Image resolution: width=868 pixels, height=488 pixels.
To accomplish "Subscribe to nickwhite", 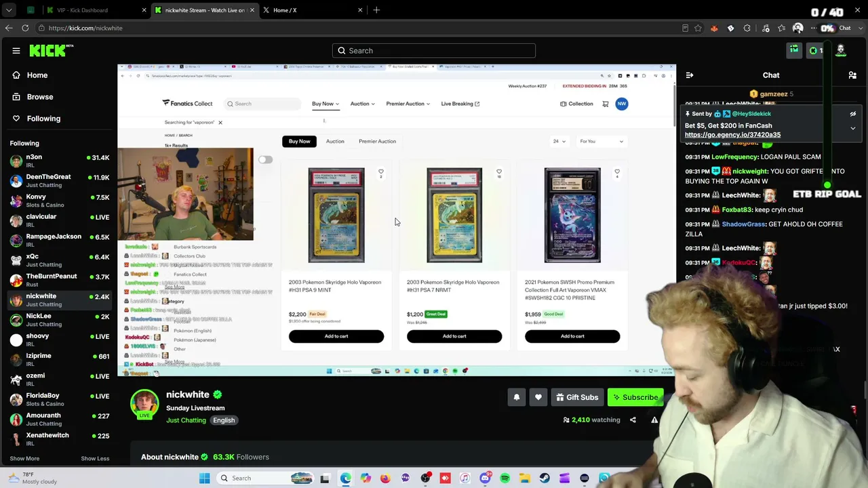I will [x=635, y=397].
